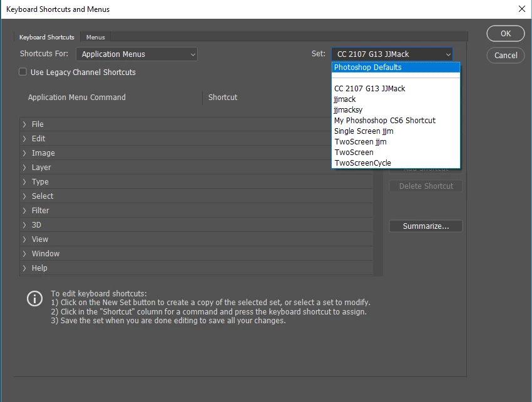Expand the 3D menu commands
The width and height of the screenshot is (532, 402).
coord(24,225)
